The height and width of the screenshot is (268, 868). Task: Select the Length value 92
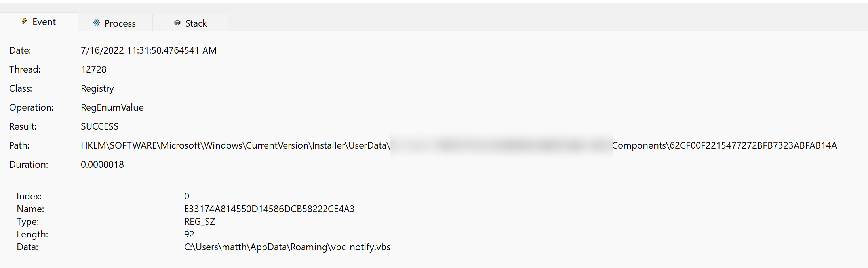point(189,234)
